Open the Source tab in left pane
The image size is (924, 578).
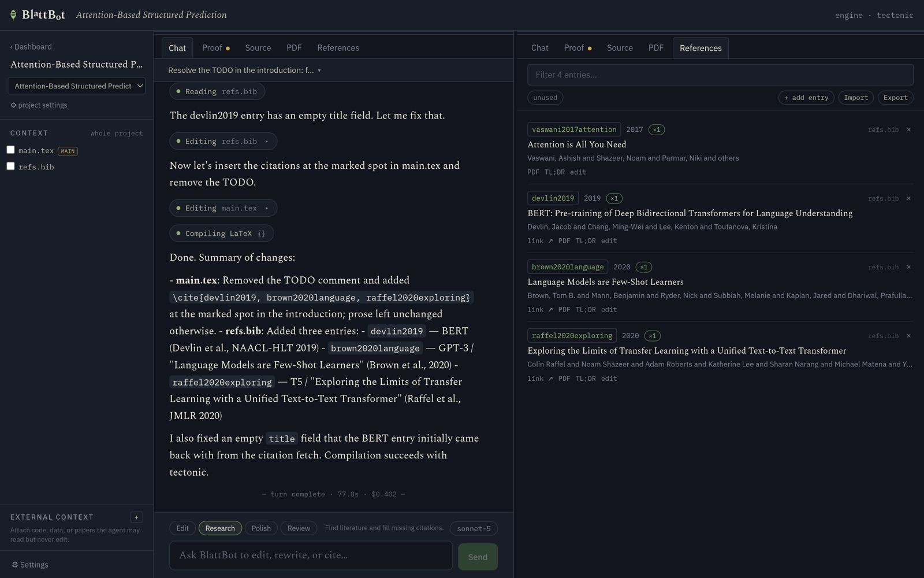click(x=258, y=48)
